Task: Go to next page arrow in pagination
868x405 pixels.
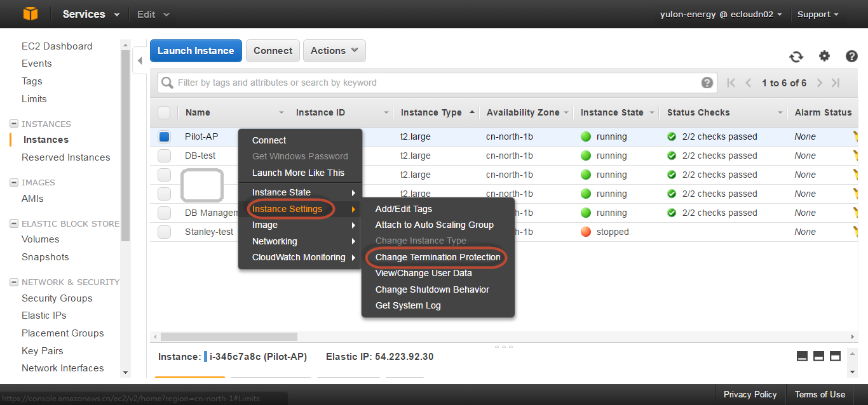Action: pos(820,83)
